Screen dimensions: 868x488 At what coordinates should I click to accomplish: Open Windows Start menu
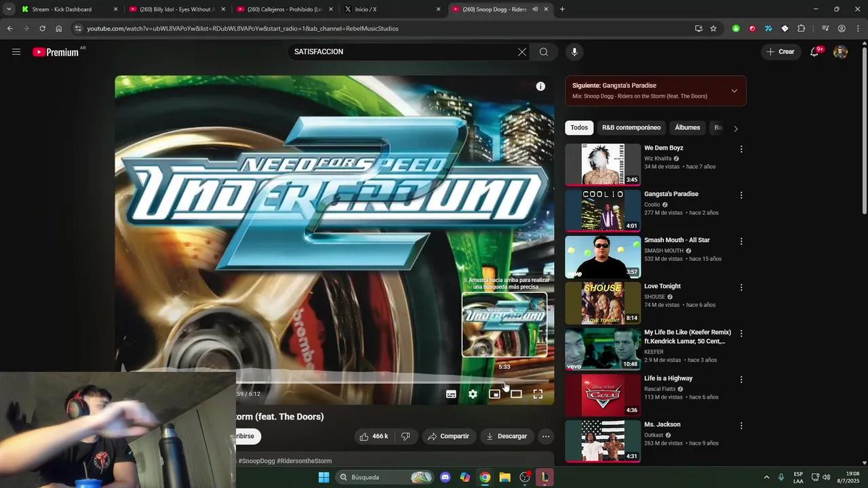pyautogui.click(x=323, y=477)
